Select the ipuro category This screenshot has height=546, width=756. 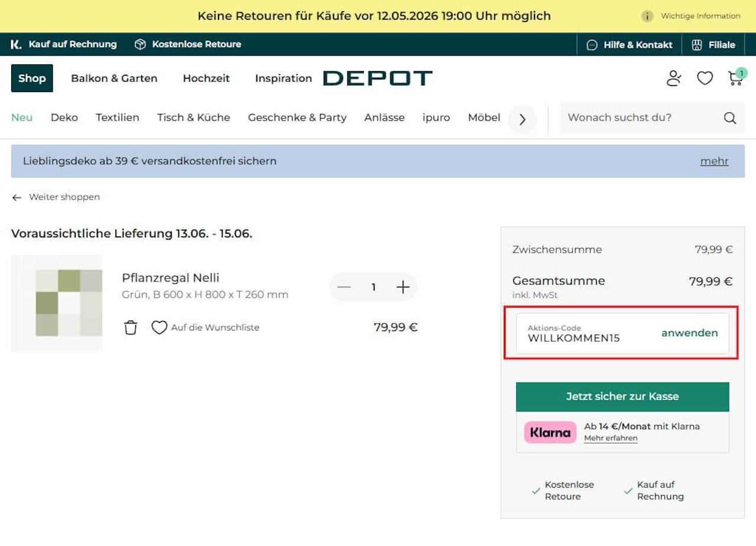[x=436, y=117]
